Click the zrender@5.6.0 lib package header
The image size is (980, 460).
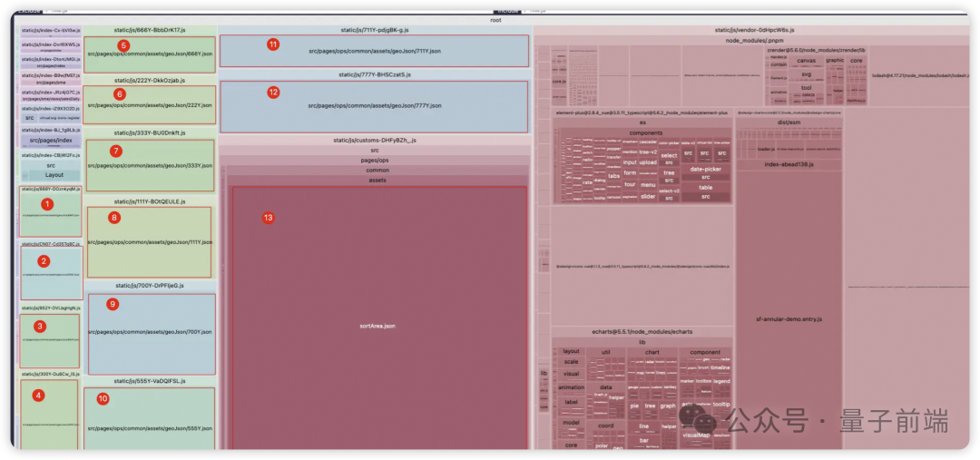pos(817,50)
